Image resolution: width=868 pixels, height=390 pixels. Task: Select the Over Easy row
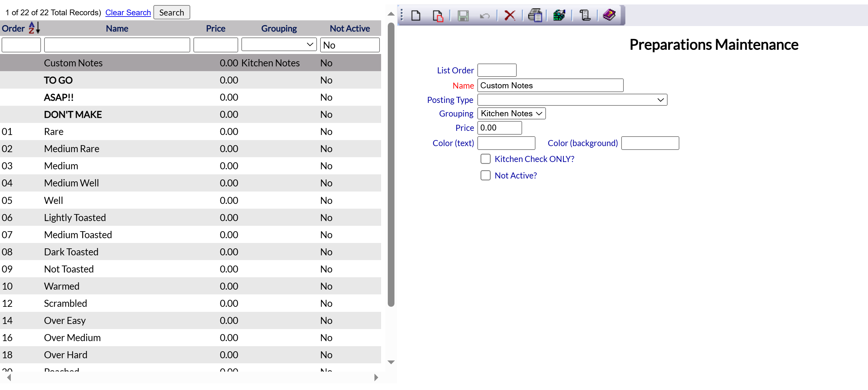[190, 320]
